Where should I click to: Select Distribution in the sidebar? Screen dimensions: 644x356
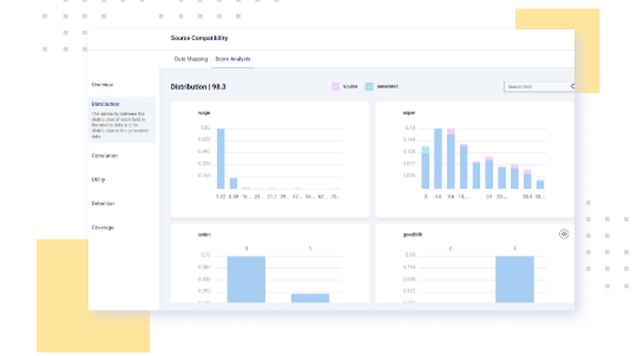pos(105,104)
